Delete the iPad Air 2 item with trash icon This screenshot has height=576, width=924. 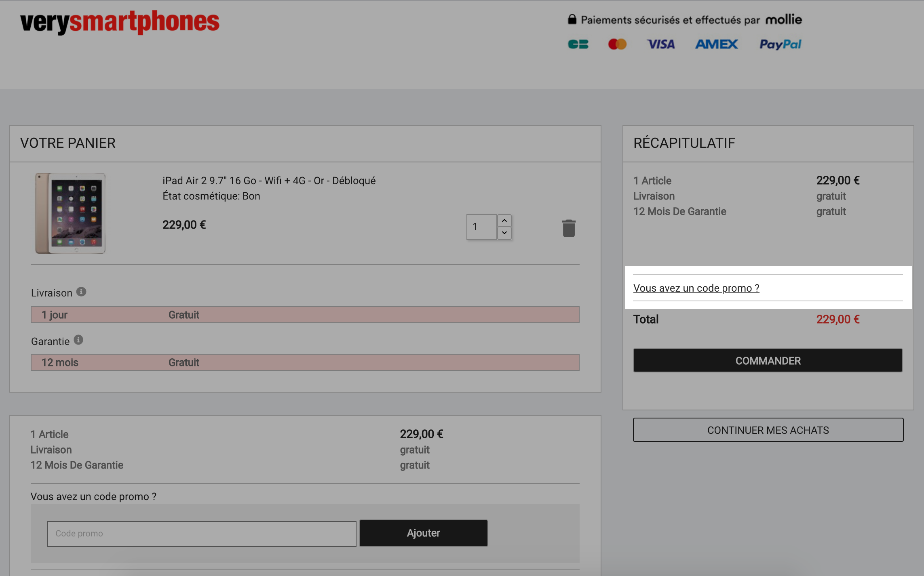569,228
